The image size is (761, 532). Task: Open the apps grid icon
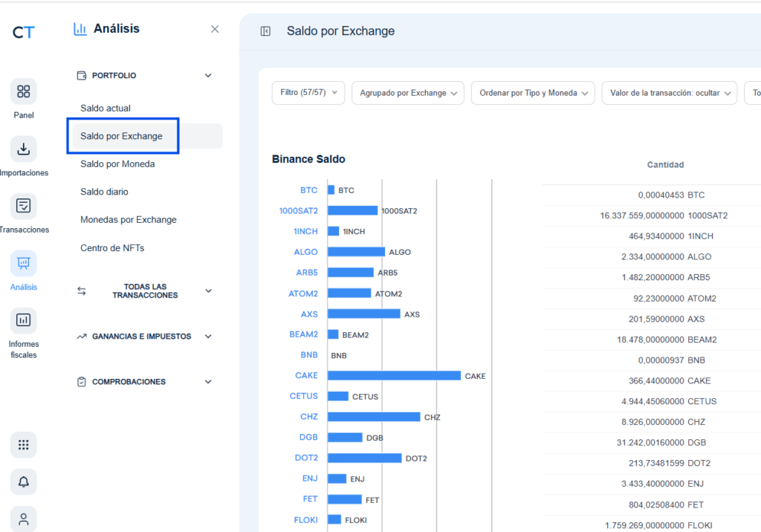23,444
